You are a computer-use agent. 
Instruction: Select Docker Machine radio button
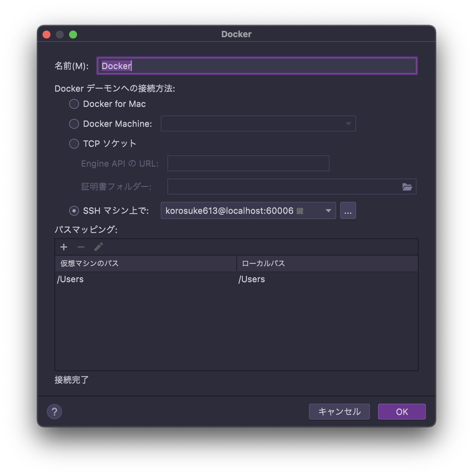(74, 124)
